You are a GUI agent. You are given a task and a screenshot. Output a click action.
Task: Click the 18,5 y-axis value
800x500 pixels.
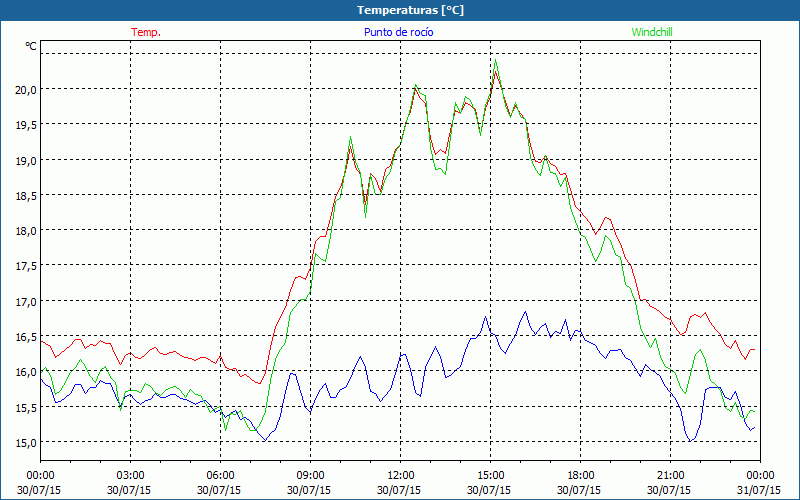(27, 195)
